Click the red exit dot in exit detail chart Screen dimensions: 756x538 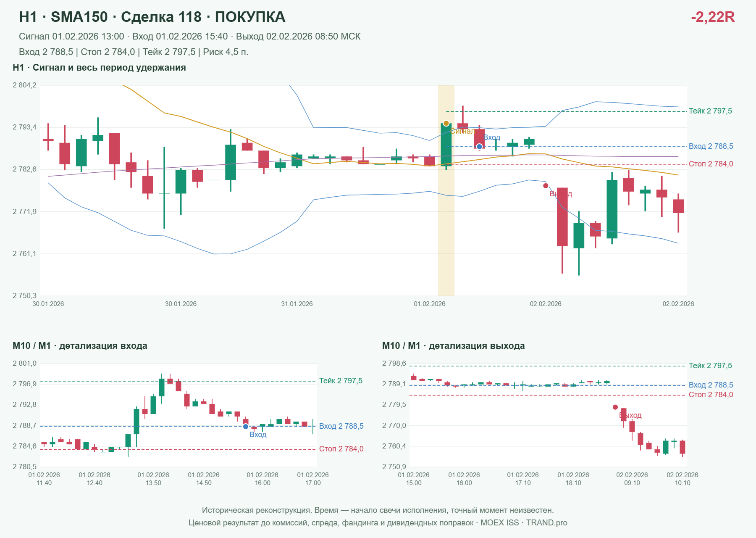pyautogui.click(x=615, y=407)
